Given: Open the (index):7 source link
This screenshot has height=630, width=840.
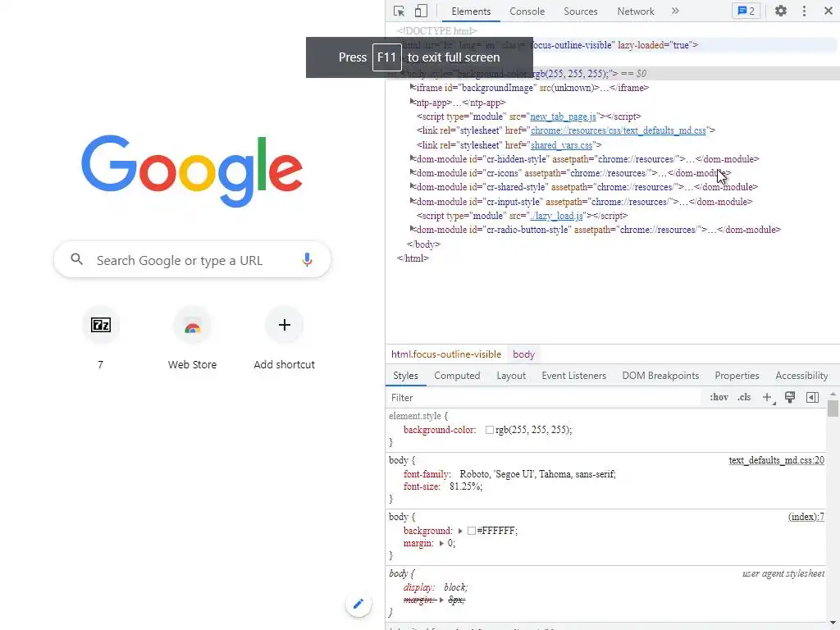Looking at the screenshot, I should click(806, 517).
